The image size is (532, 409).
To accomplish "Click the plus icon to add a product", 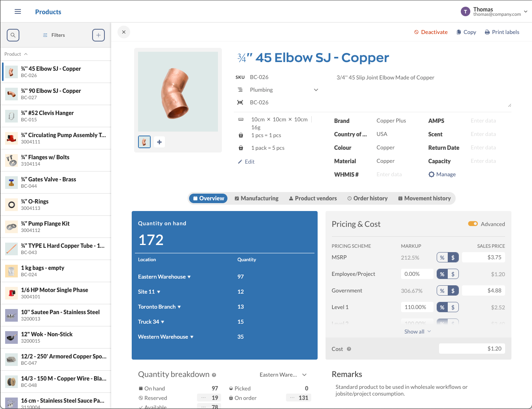I will coord(98,35).
